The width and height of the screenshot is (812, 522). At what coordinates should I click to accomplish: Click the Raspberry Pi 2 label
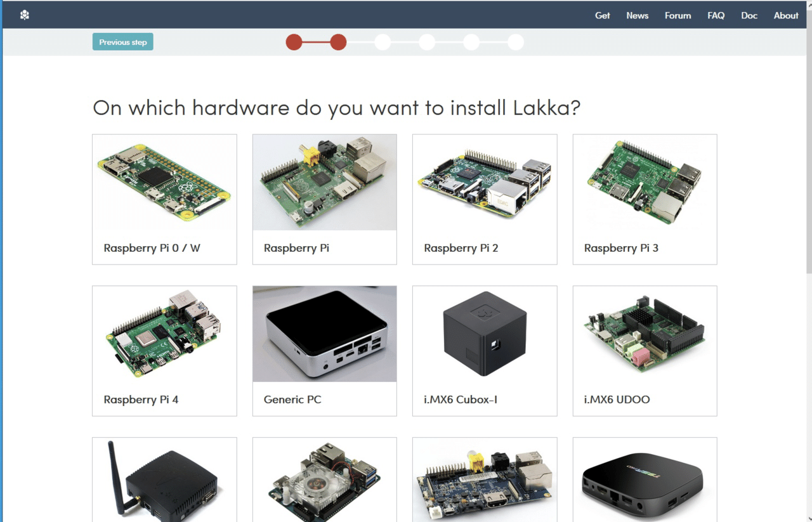tap(461, 248)
